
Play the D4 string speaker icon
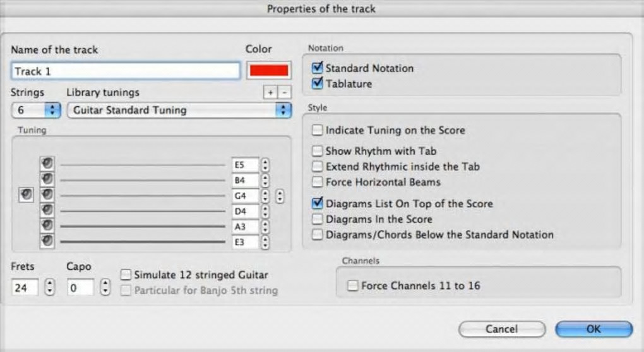tap(47, 210)
